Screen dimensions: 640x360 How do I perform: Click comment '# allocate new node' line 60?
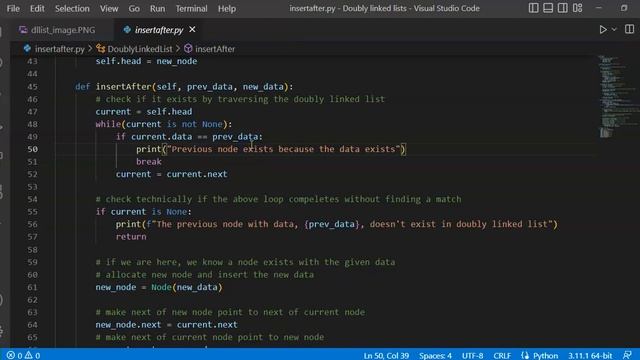click(x=204, y=275)
